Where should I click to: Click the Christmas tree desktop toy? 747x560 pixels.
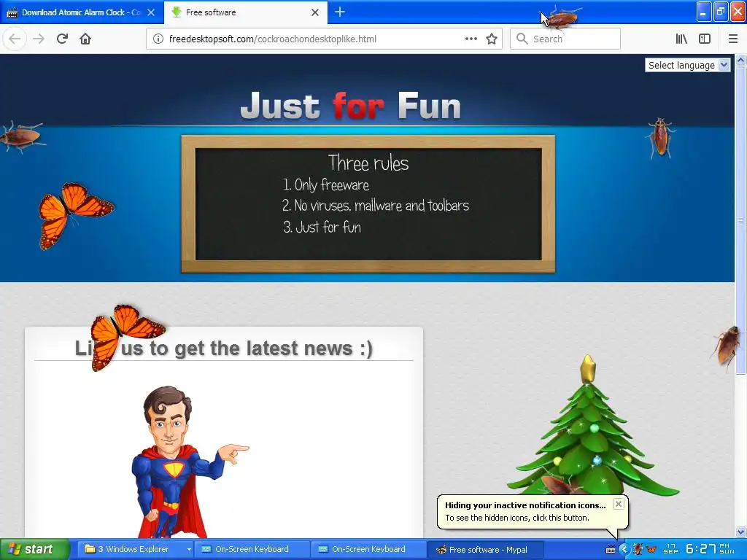click(592, 426)
